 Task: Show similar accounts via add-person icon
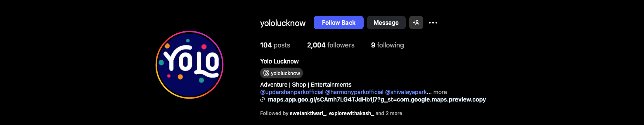point(416,23)
